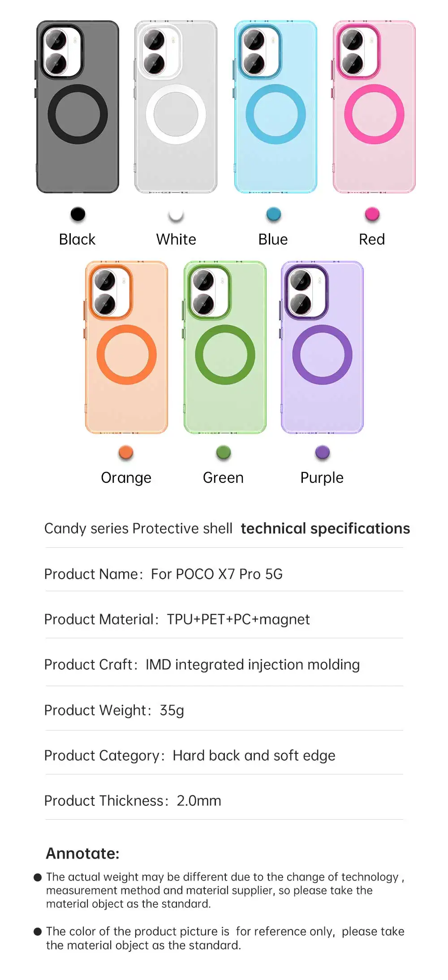
Task: Choose the purple phone case image
Action: click(322, 348)
